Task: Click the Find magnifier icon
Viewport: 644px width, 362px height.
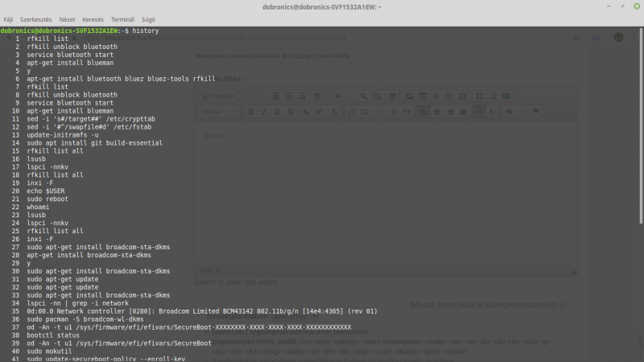Action: [x=364, y=96]
